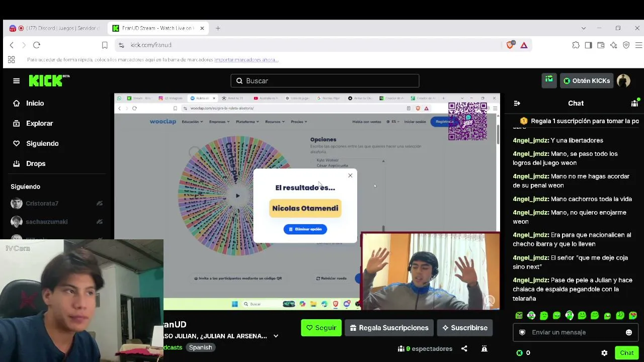Switch to the Discord browser tab
The height and width of the screenshot is (362, 644).
pyautogui.click(x=55, y=28)
